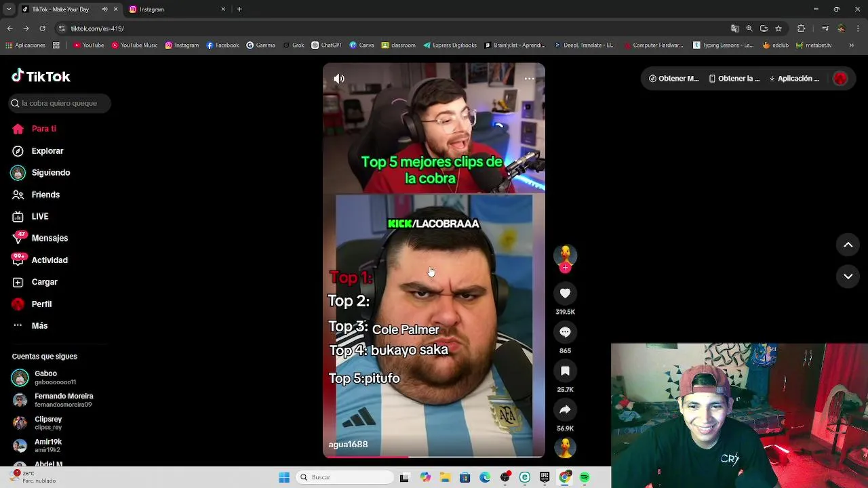The height and width of the screenshot is (488, 868).
Task: Open a new browser tab
Action: pyautogui.click(x=239, y=9)
